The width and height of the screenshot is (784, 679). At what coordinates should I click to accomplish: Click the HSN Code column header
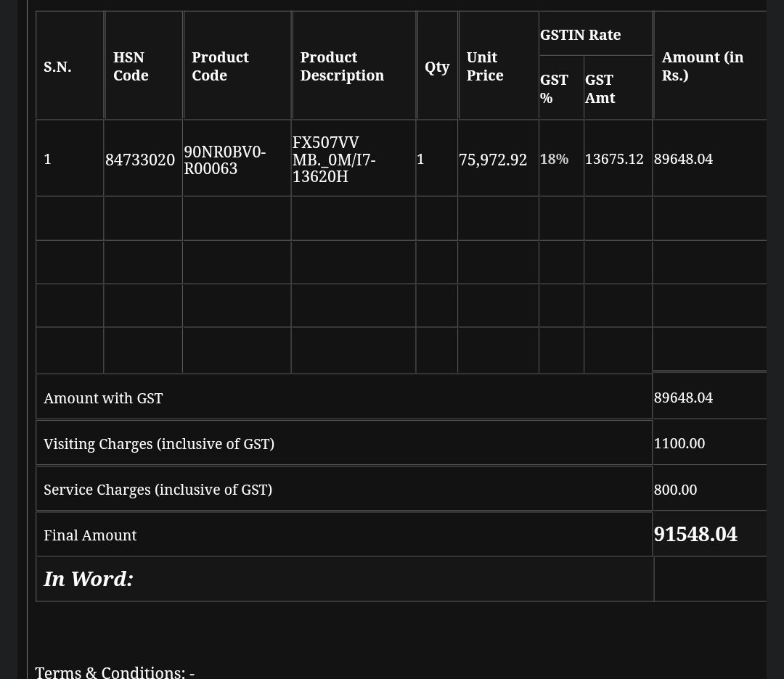(131, 67)
